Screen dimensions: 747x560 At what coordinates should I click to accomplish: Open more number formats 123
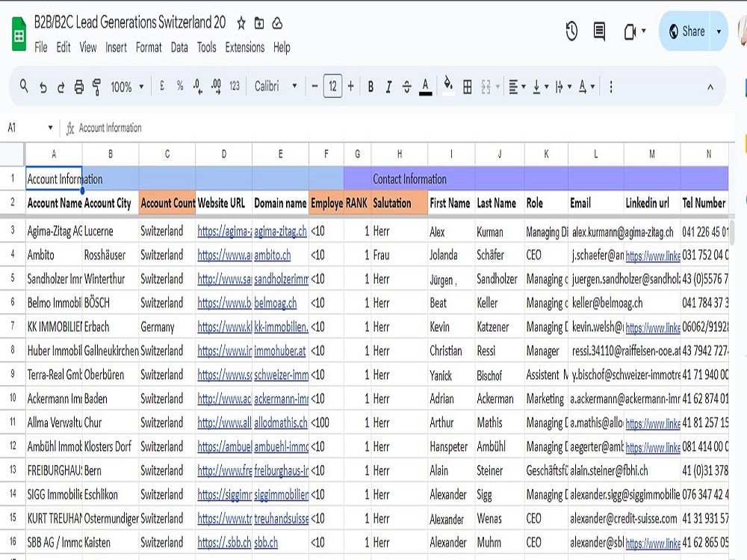[235, 86]
